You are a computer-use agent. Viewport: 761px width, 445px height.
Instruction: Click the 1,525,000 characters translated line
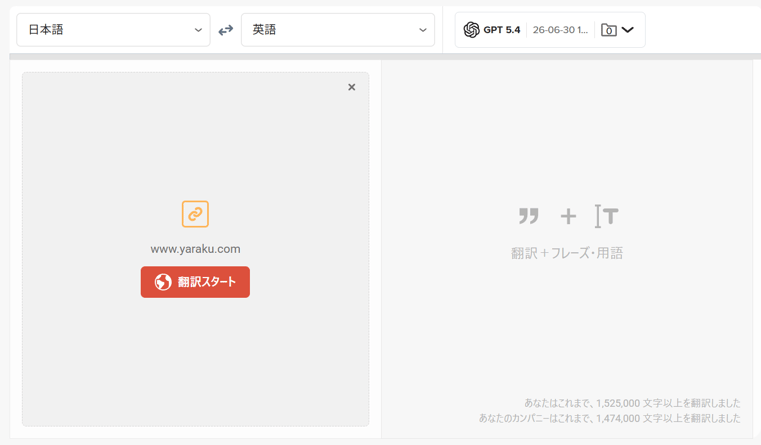[x=632, y=403]
